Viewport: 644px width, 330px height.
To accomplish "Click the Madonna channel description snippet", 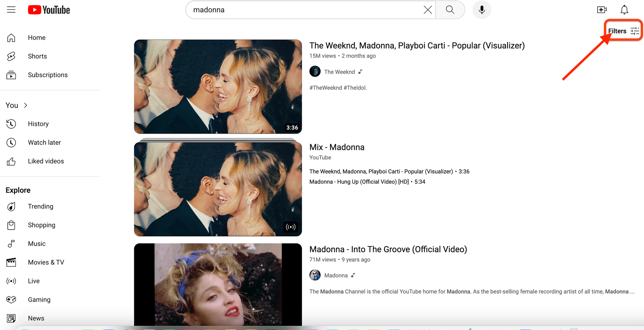I will coord(472,291).
